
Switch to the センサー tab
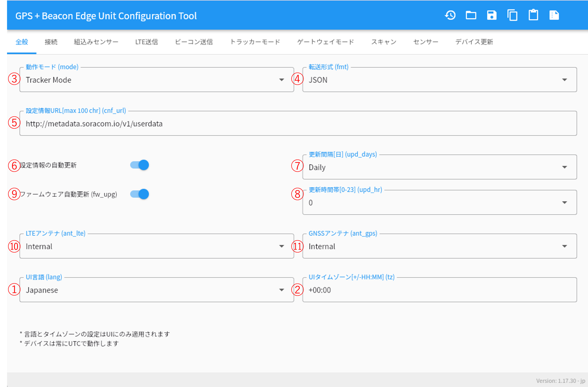click(x=426, y=42)
